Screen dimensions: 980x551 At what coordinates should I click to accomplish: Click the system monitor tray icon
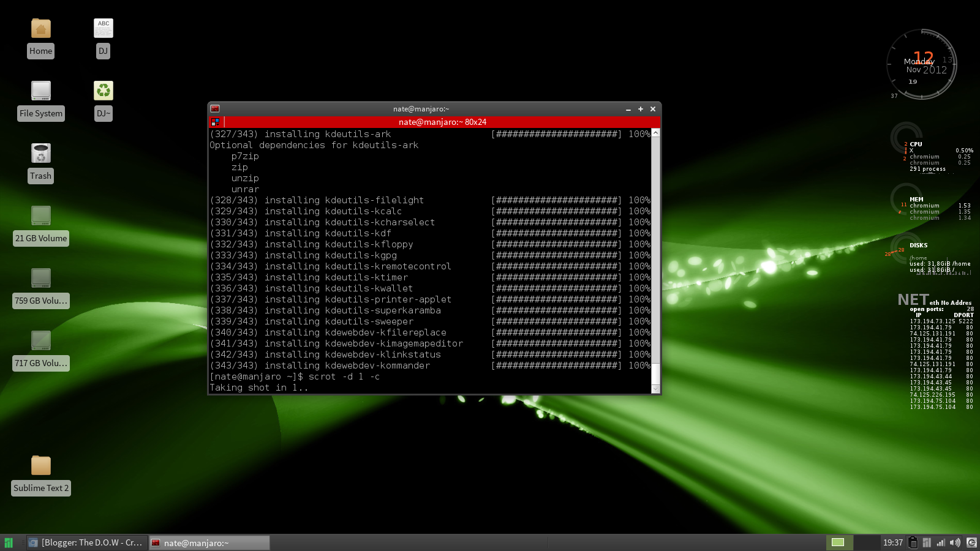coord(927,542)
